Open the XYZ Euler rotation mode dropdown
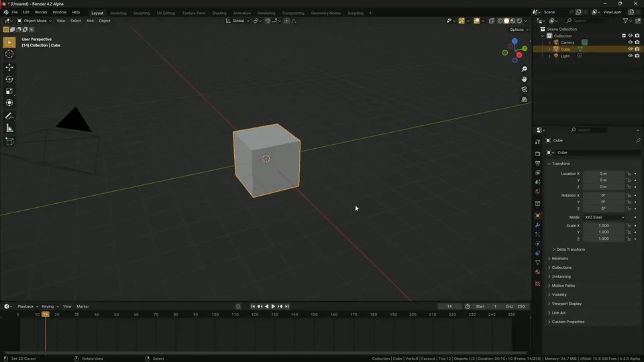The height and width of the screenshot is (362, 644). [x=604, y=217]
